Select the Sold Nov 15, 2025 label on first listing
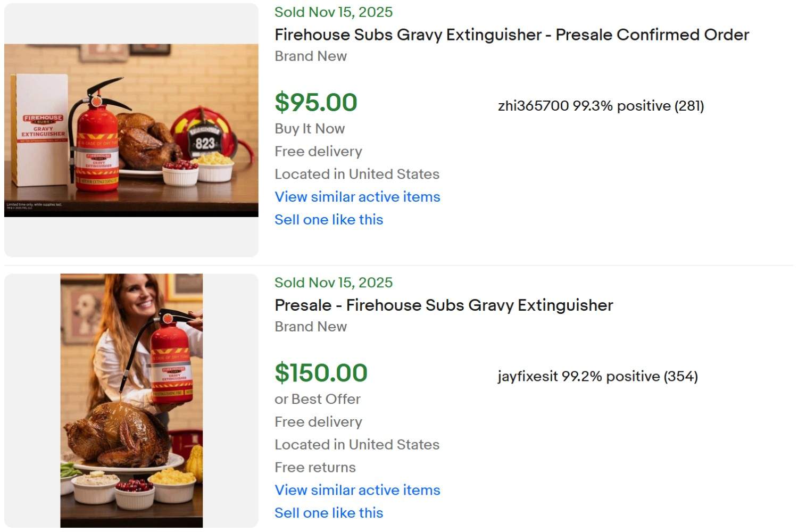The image size is (798, 532). 333,12
